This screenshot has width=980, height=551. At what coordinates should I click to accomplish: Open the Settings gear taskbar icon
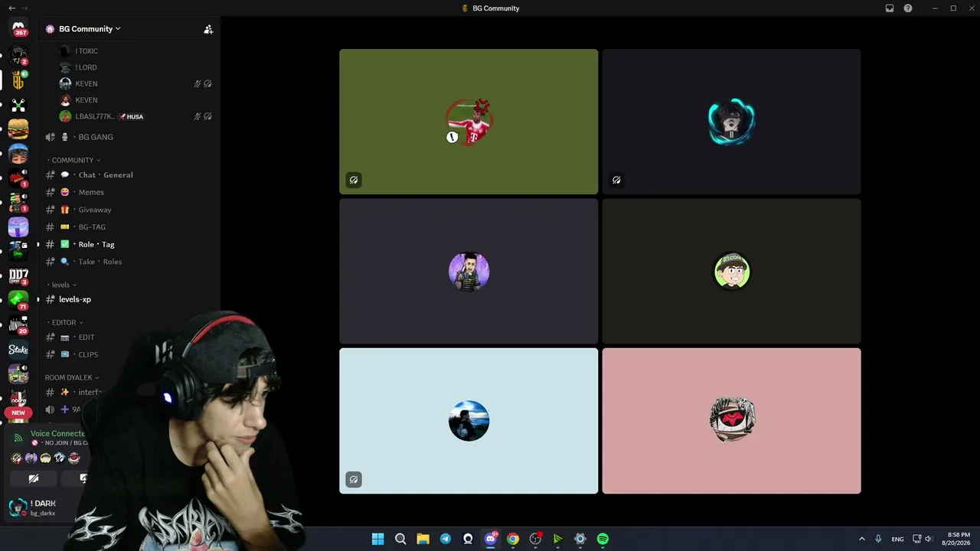tap(580, 539)
